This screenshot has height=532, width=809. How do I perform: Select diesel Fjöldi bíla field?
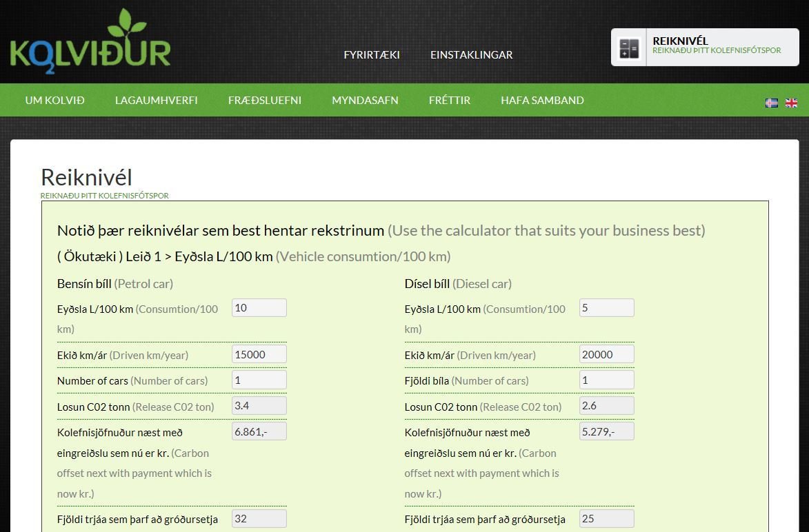tap(606, 380)
